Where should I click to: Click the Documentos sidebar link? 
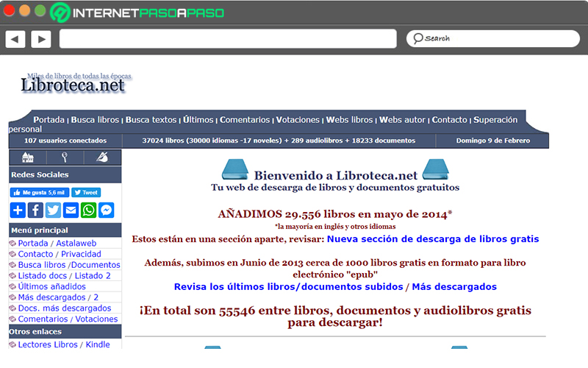point(96,265)
